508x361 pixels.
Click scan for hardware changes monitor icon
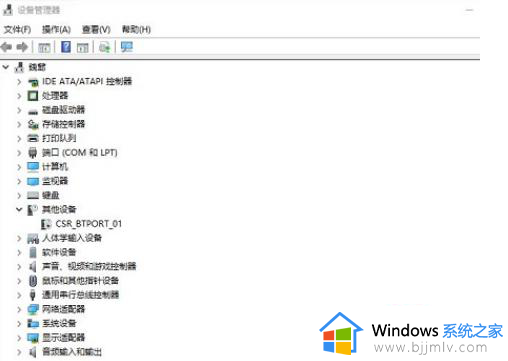point(127,47)
